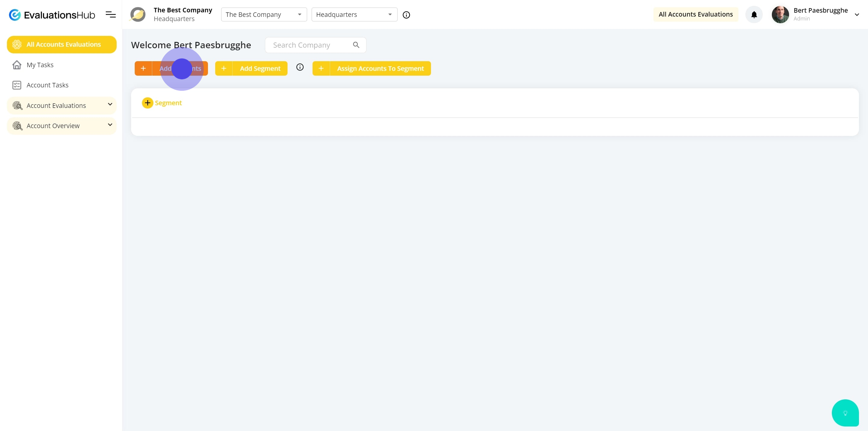Click the EvaluationsHub logo

(52, 15)
